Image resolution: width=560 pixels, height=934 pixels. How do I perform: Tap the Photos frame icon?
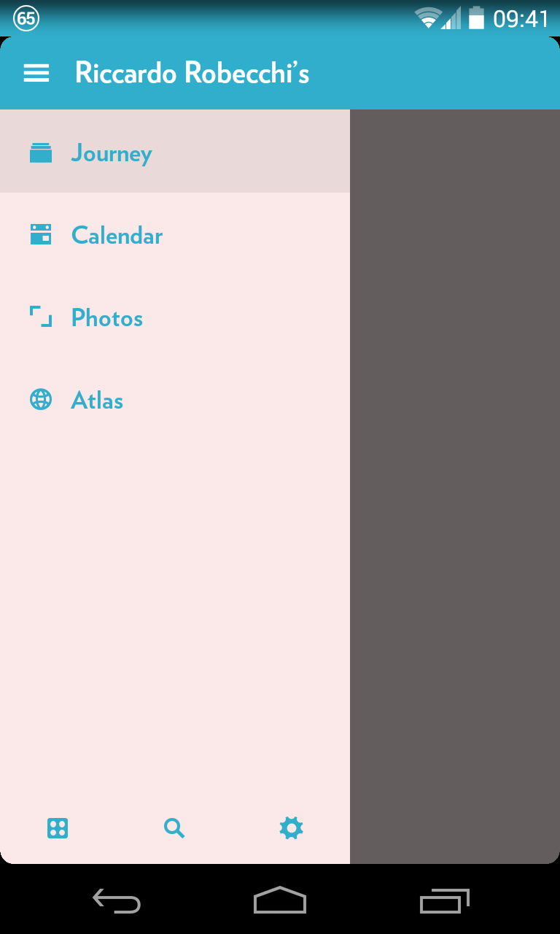(41, 317)
